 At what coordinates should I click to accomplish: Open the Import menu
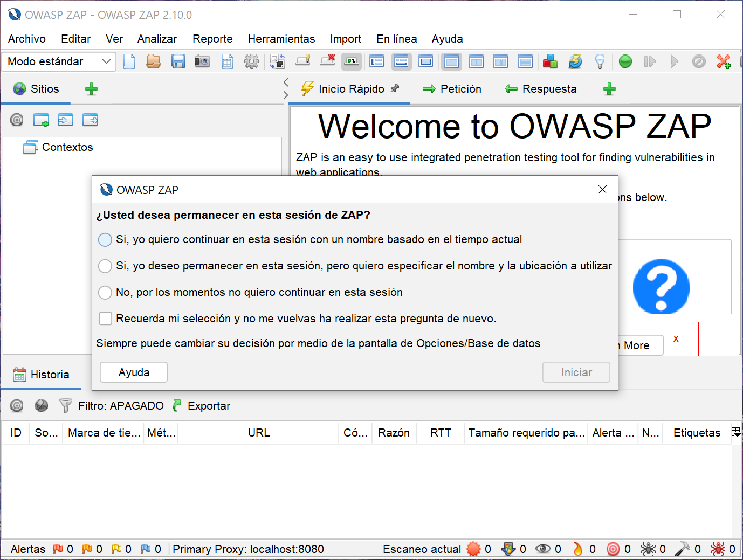click(346, 39)
